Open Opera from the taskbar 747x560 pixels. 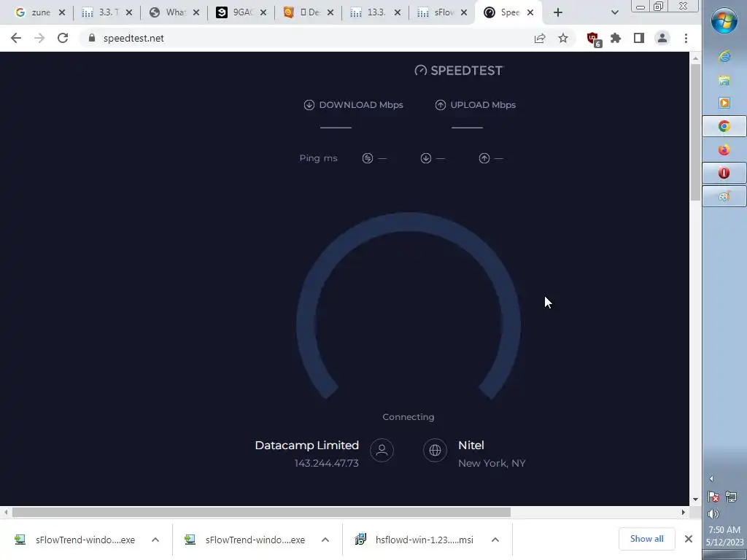724,173
